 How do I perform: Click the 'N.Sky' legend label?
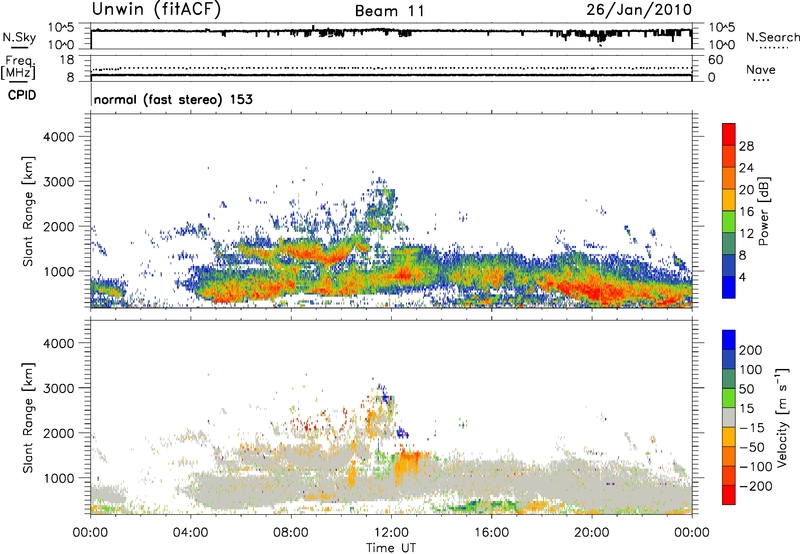[19, 37]
